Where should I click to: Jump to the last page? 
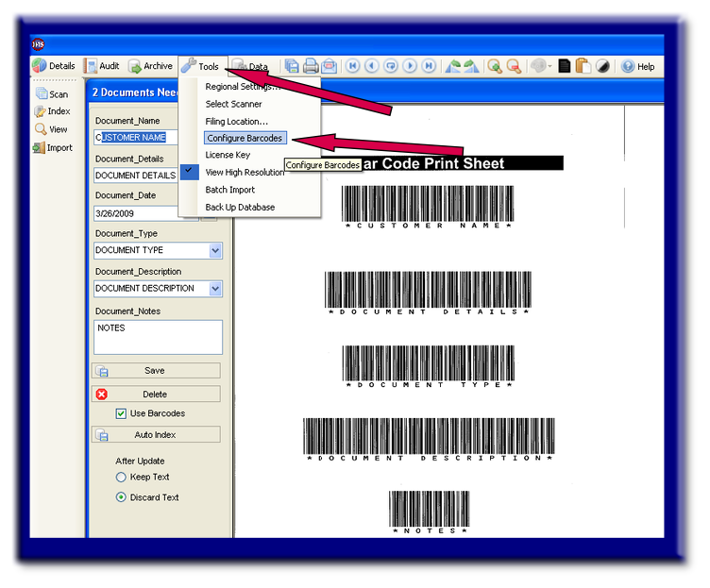(429, 66)
